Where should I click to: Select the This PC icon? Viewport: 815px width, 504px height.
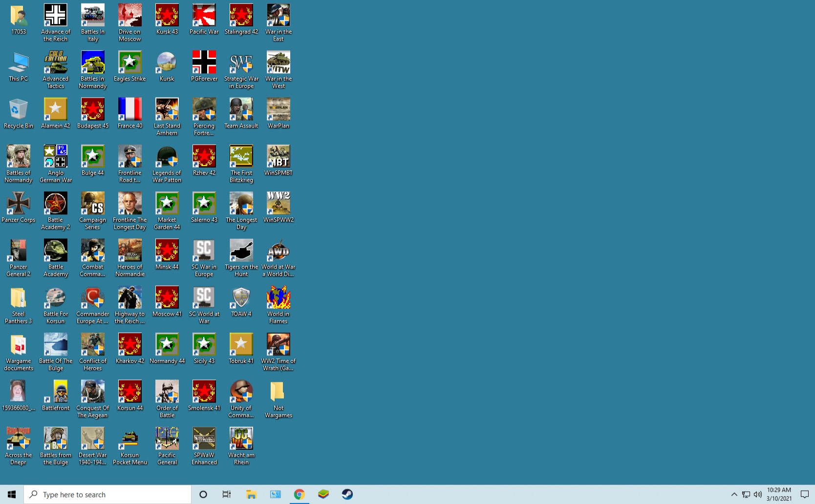(x=19, y=63)
